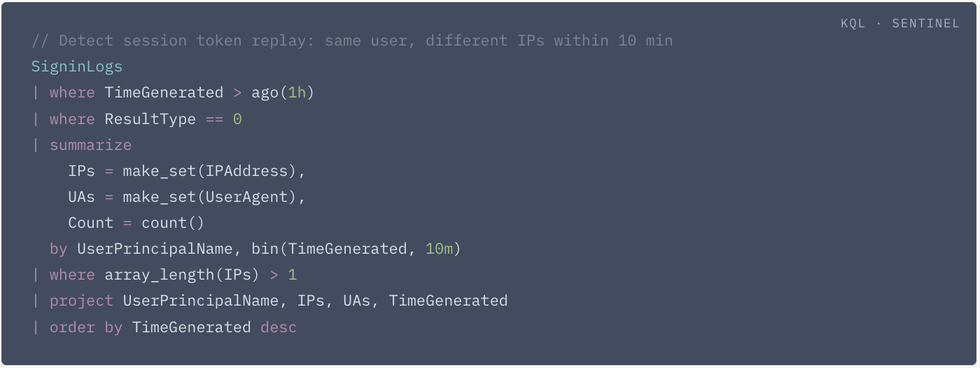Screen dimensions: 980x368
Task: Click the UAs variable on the make_set line
Action: (81, 197)
